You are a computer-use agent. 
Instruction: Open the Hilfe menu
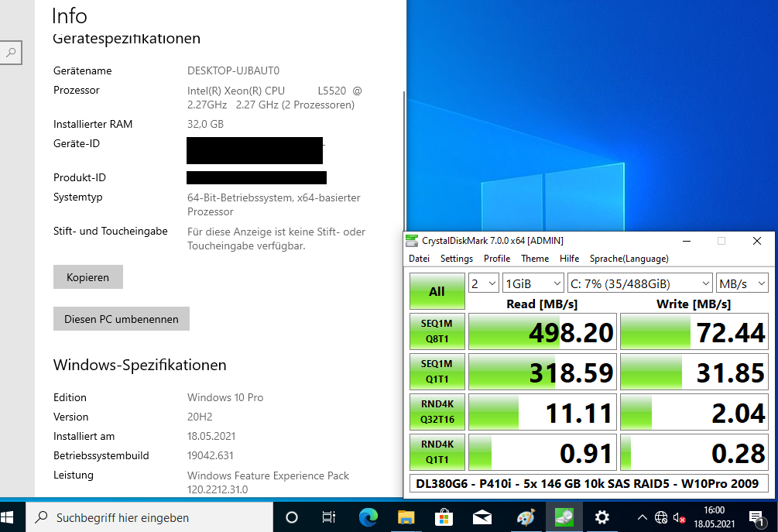pos(569,259)
